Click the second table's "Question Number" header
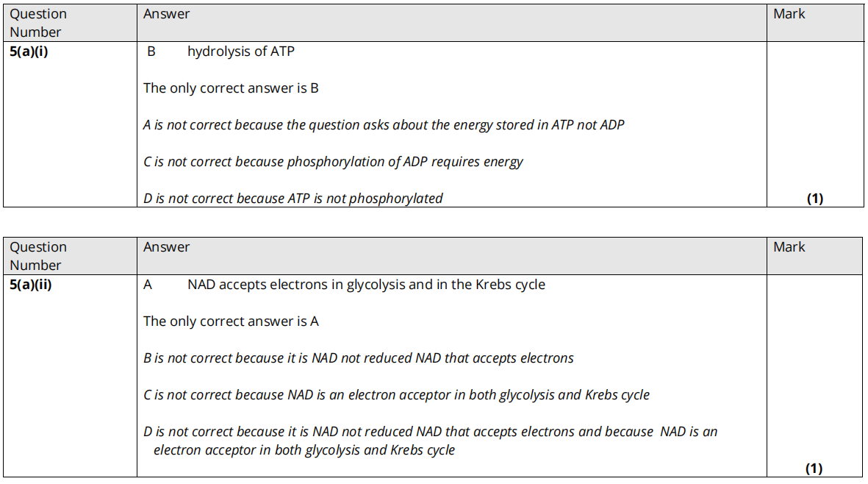This screenshot has width=868, height=484. (37, 256)
